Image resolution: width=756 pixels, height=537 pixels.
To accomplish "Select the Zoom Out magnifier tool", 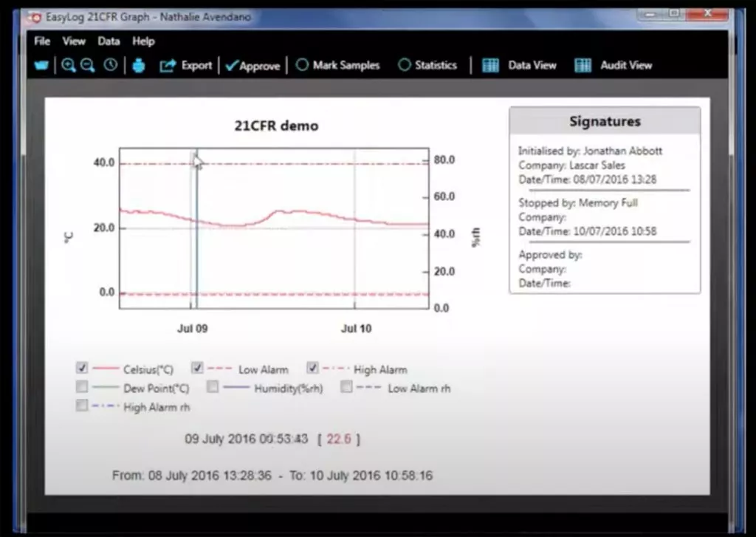I will point(87,65).
